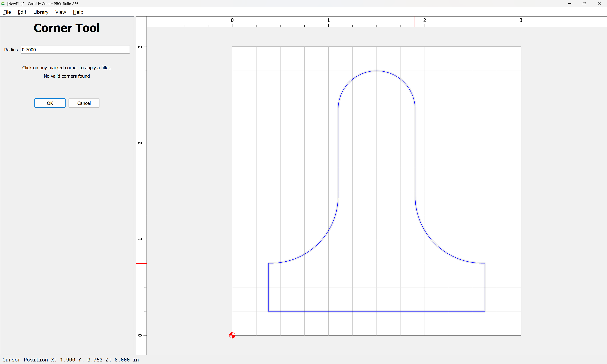
Task: Click the red cursor marker on vertical ruler
Action: point(141,264)
